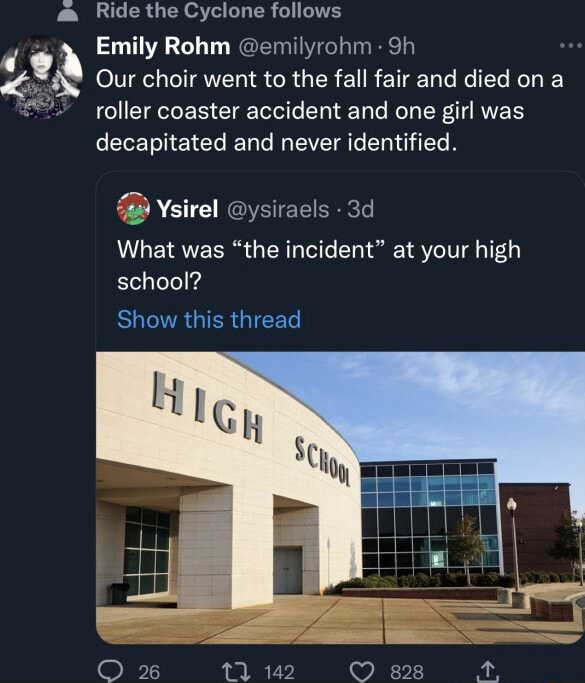Open the share icon for this tweet

488,671
